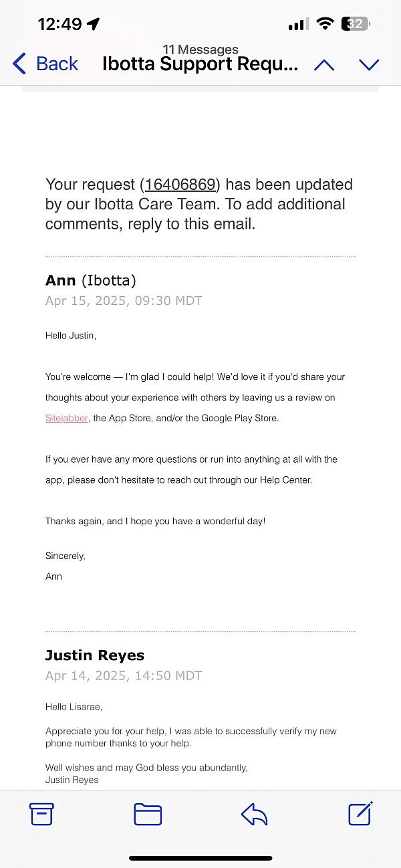Tap the Back chevron arrow
The image size is (401, 868).
pyautogui.click(x=19, y=64)
